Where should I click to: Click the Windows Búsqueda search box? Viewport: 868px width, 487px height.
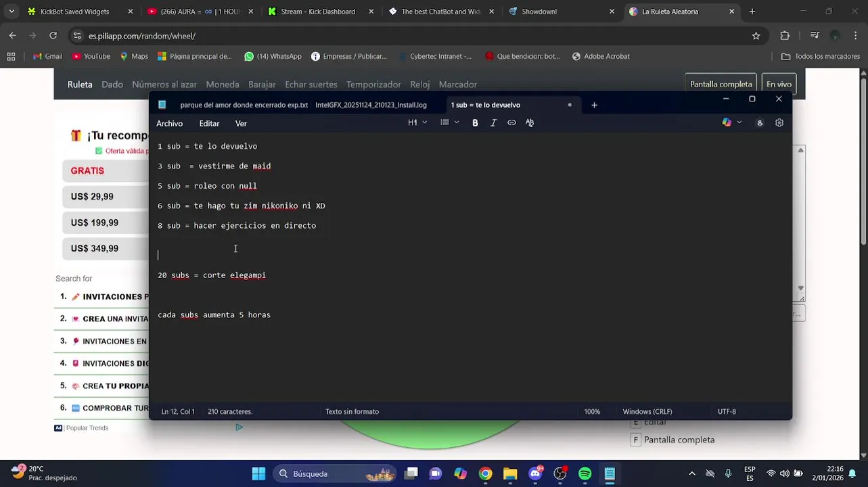[x=336, y=473]
